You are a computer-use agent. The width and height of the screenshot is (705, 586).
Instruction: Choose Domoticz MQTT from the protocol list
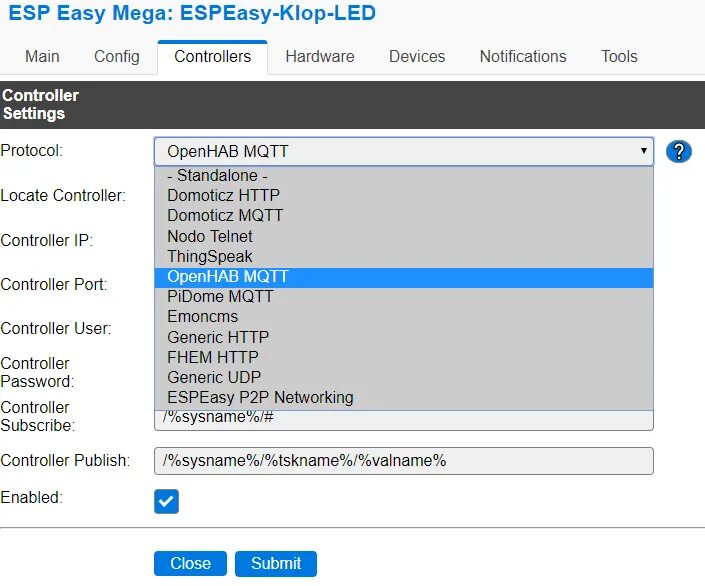point(404,215)
